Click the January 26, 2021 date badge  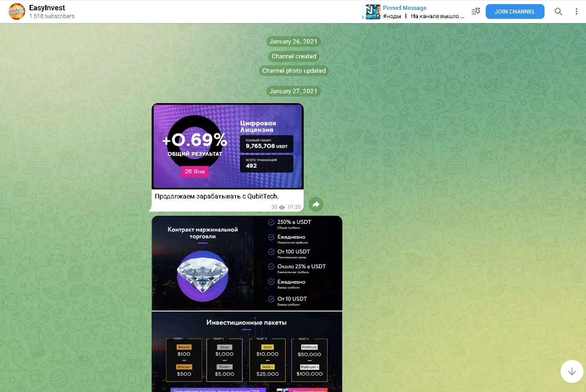(293, 42)
